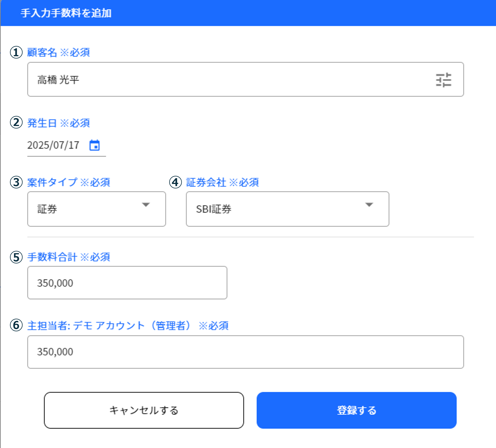Click the 手数料合計 ※必須 label
Viewport: 496px width, 448px height.
point(69,257)
